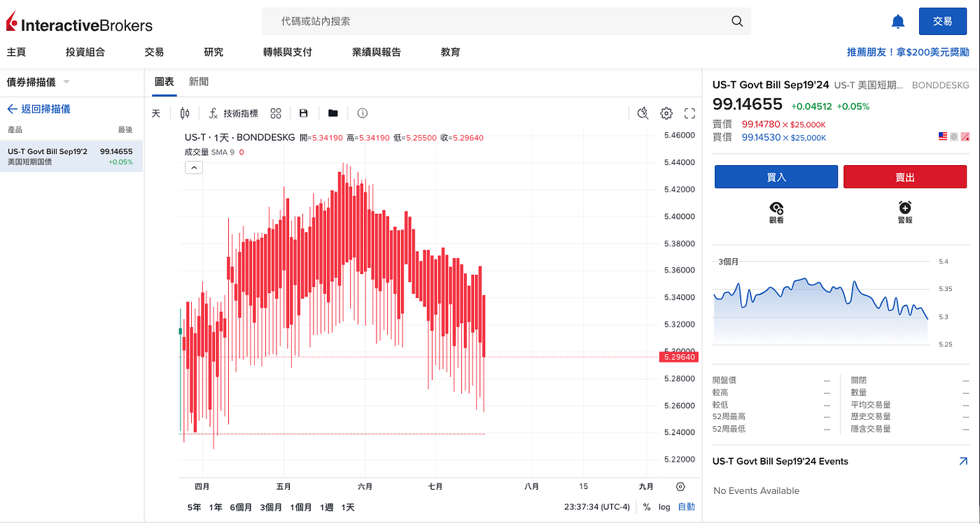Click the 3個月 mini chart
The image size is (980, 524).
coord(821,303)
